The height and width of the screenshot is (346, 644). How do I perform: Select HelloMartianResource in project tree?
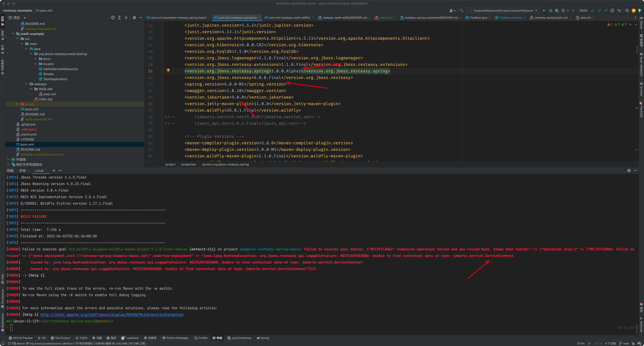(x=60, y=69)
